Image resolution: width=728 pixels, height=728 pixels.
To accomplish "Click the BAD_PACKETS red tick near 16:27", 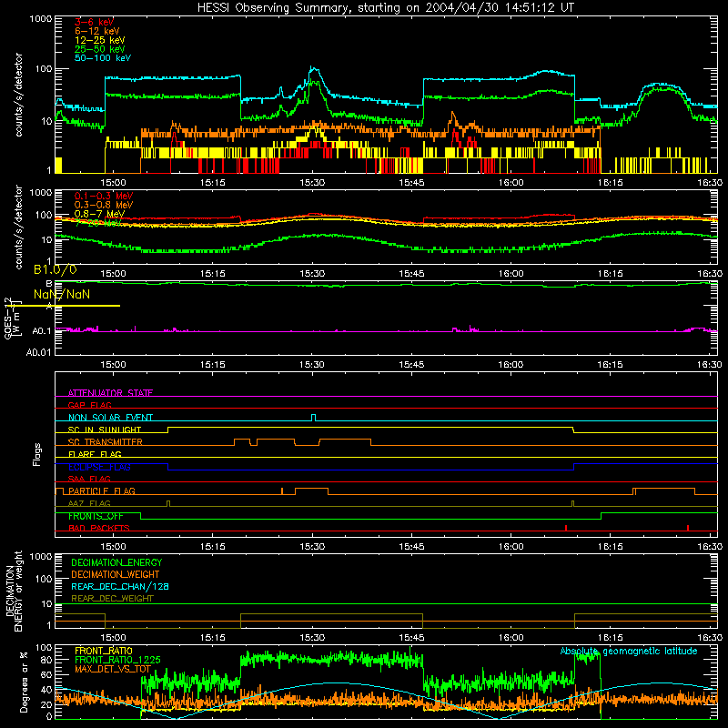I will pyautogui.click(x=688, y=528).
